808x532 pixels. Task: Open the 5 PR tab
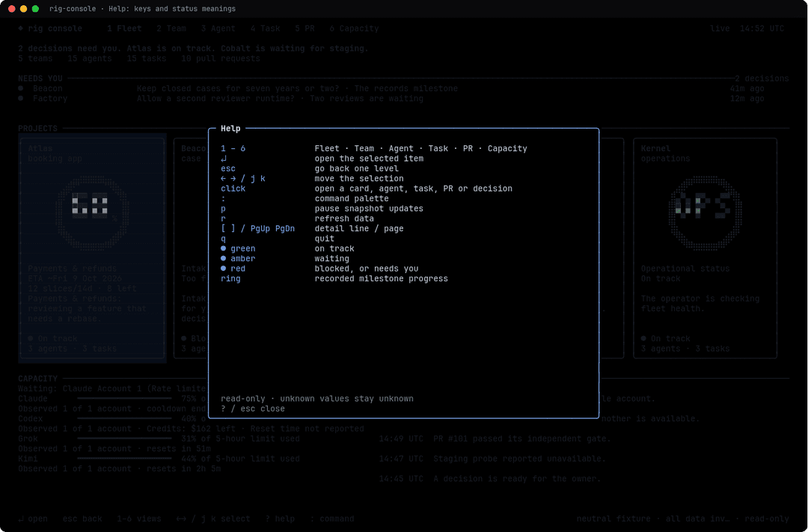pyautogui.click(x=304, y=28)
